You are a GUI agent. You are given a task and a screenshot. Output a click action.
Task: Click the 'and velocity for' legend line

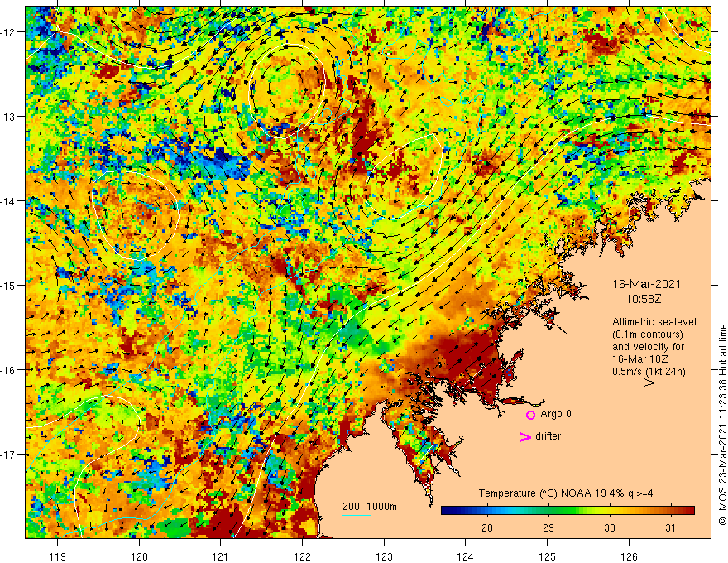coord(648,347)
